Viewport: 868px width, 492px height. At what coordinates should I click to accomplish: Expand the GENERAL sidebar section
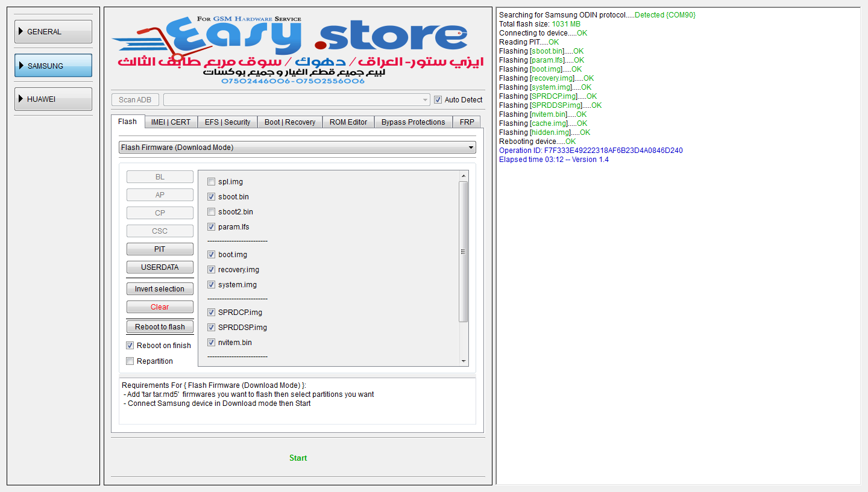53,32
